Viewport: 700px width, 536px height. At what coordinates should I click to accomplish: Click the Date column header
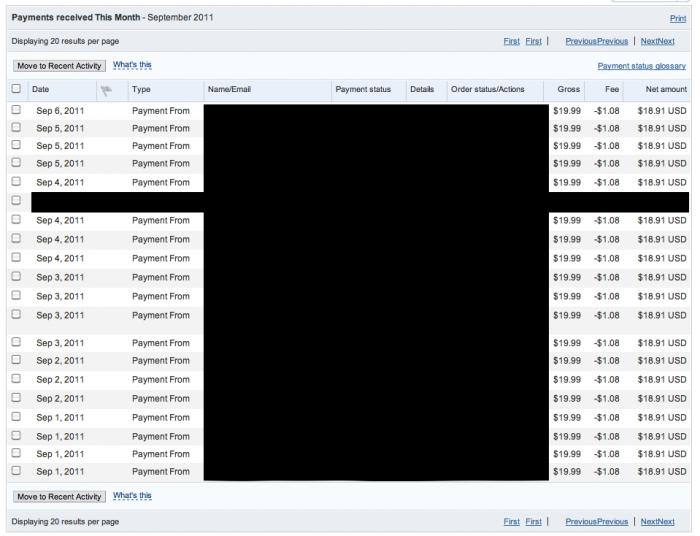tap(43, 90)
